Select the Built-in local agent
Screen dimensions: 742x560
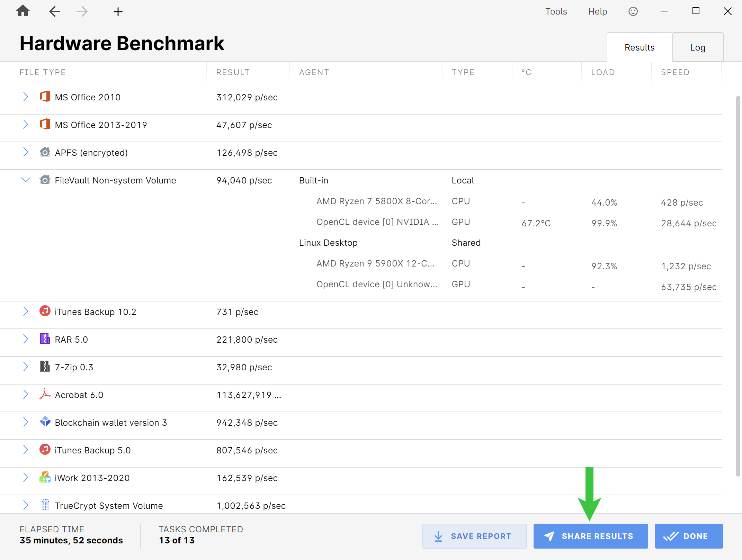[314, 180]
